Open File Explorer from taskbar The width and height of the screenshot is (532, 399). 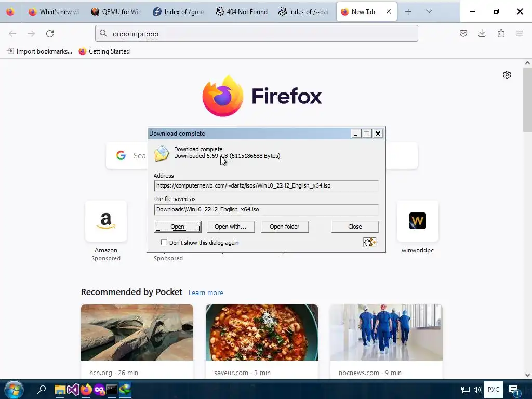click(x=60, y=390)
